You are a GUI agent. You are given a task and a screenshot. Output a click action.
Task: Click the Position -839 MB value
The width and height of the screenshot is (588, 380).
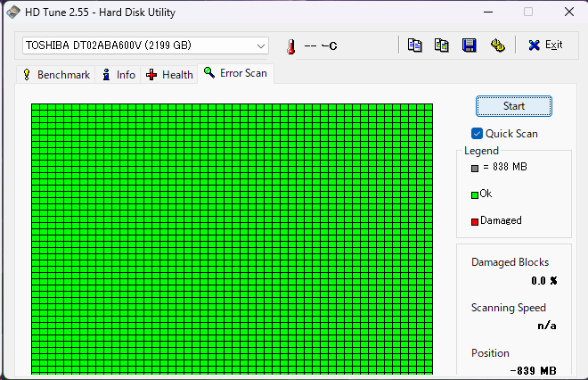point(534,370)
